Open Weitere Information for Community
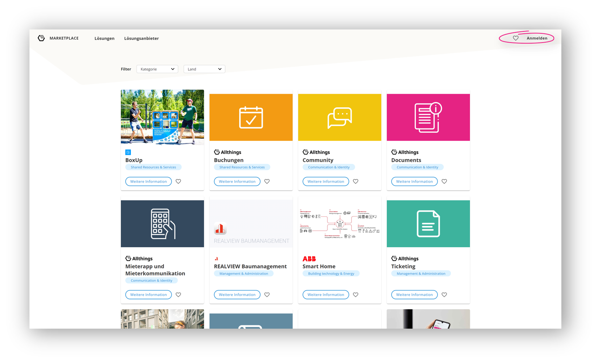 tap(326, 181)
